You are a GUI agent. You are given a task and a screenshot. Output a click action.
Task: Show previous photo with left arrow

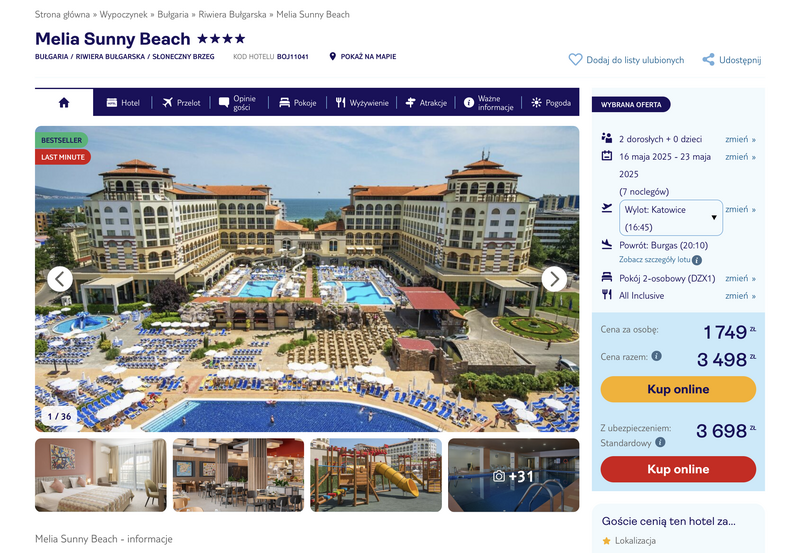tap(60, 279)
